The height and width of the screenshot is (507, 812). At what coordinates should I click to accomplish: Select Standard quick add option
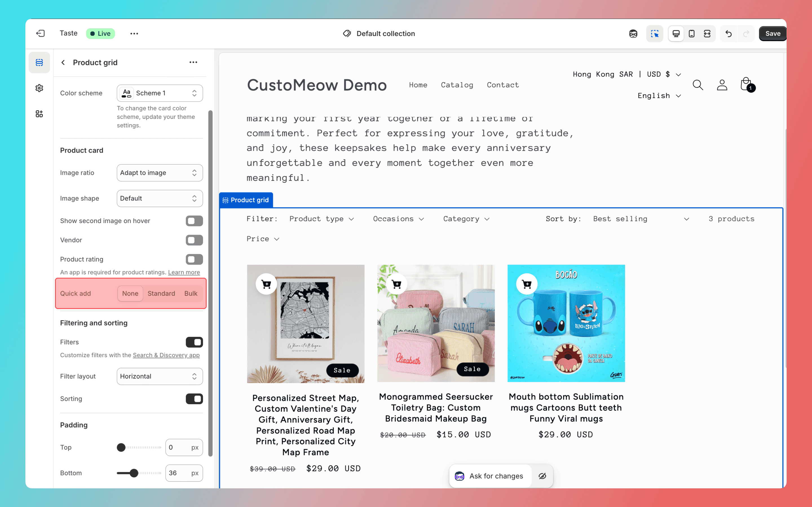point(161,293)
